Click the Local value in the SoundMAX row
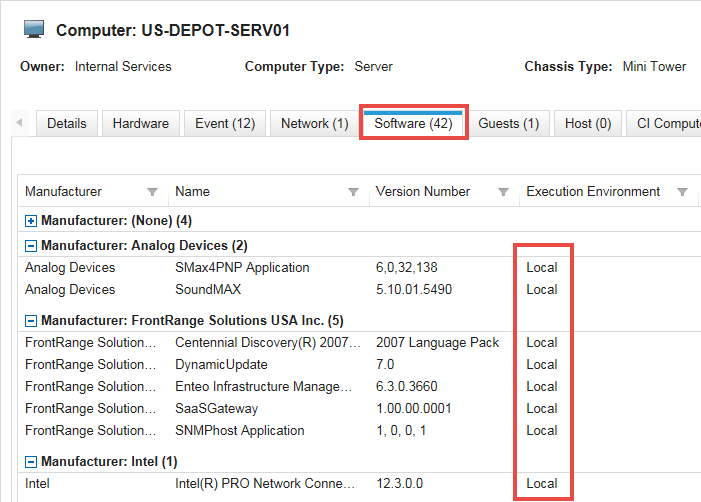 pos(542,290)
